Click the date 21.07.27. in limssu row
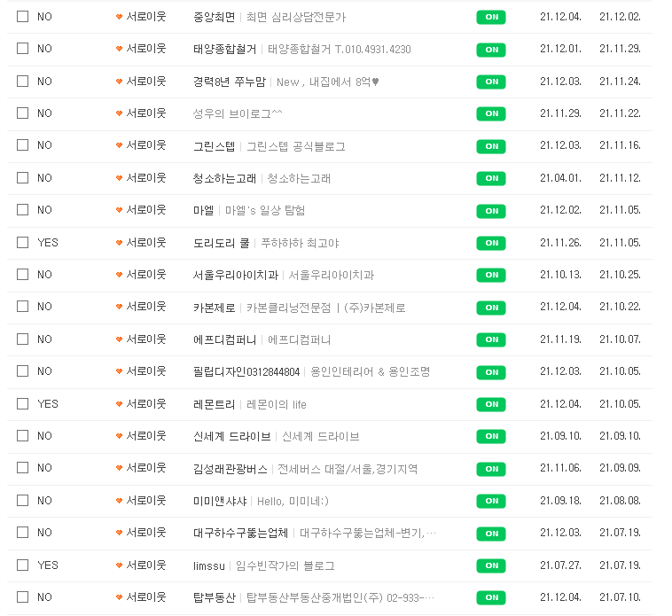The height and width of the screenshot is (616, 672). 560,565
